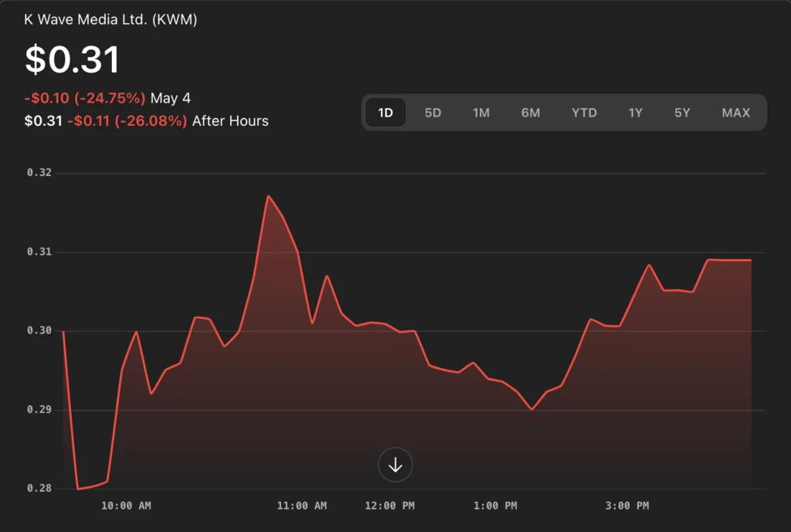791x532 pixels.
Task: Click the After Hours label
Action: [230, 121]
